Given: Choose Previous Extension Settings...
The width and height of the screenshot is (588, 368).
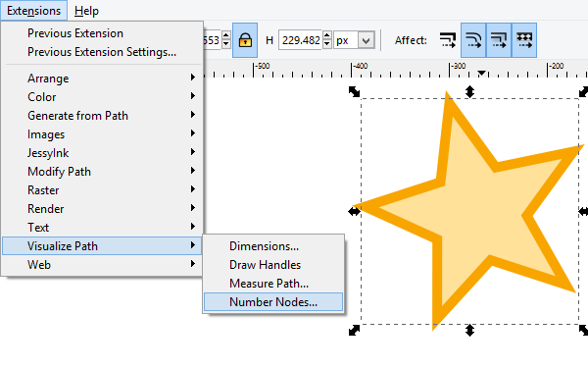Looking at the screenshot, I should tap(102, 52).
